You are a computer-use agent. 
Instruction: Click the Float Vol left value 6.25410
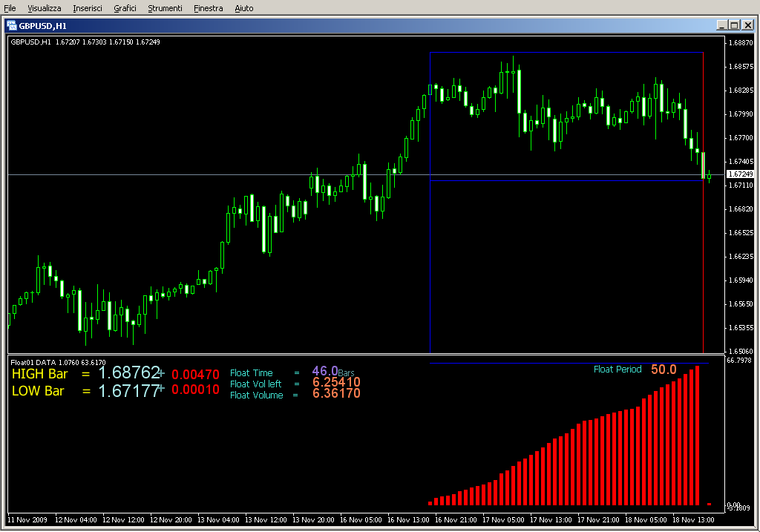pos(336,382)
